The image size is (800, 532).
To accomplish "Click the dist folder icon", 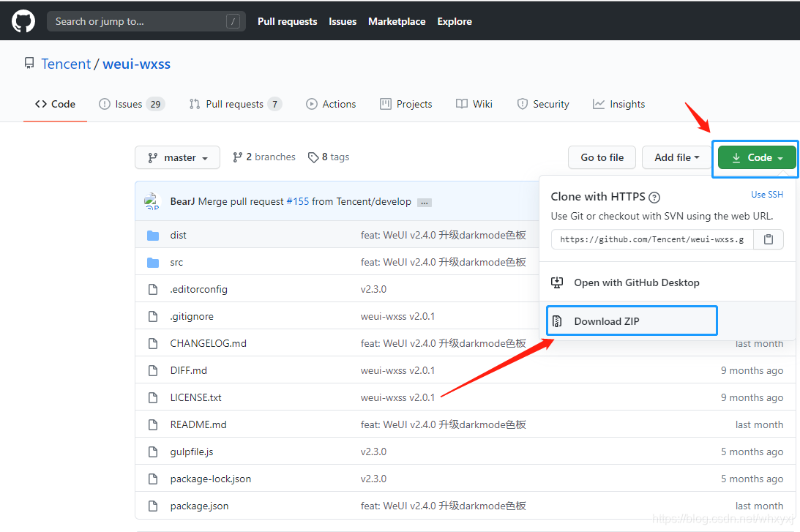I will pos(152,235).
